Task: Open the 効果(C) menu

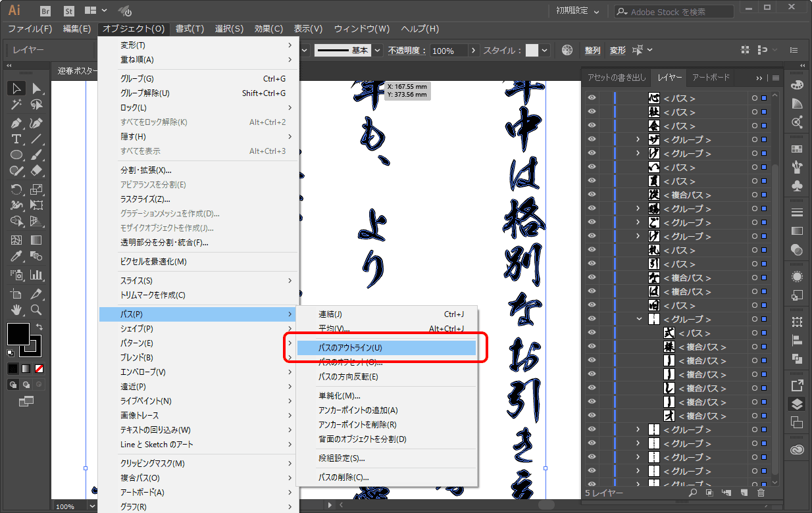Action: click(268, 29)
